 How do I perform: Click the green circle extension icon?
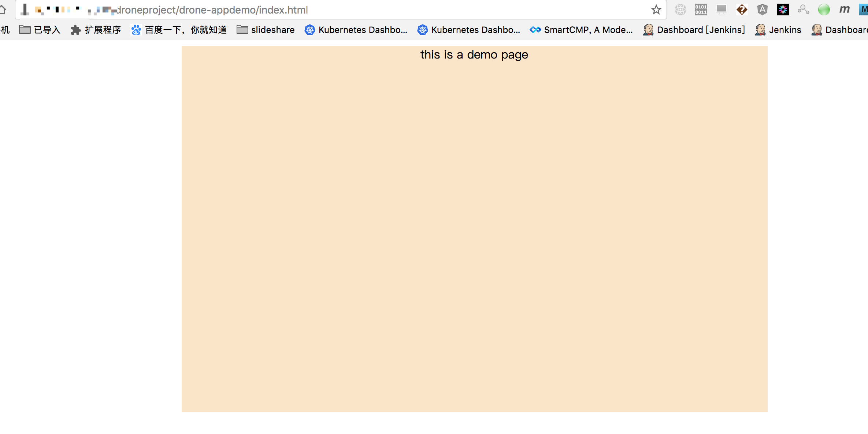tap(824, 10)
